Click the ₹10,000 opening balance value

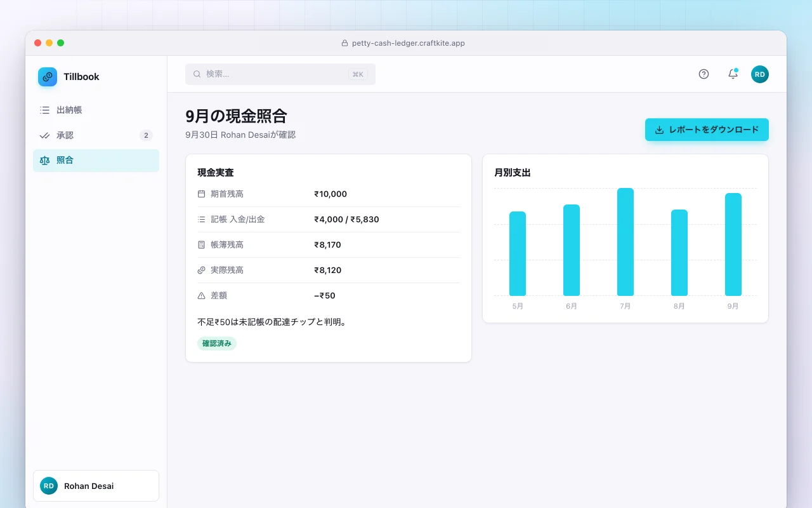coord(331,194)
